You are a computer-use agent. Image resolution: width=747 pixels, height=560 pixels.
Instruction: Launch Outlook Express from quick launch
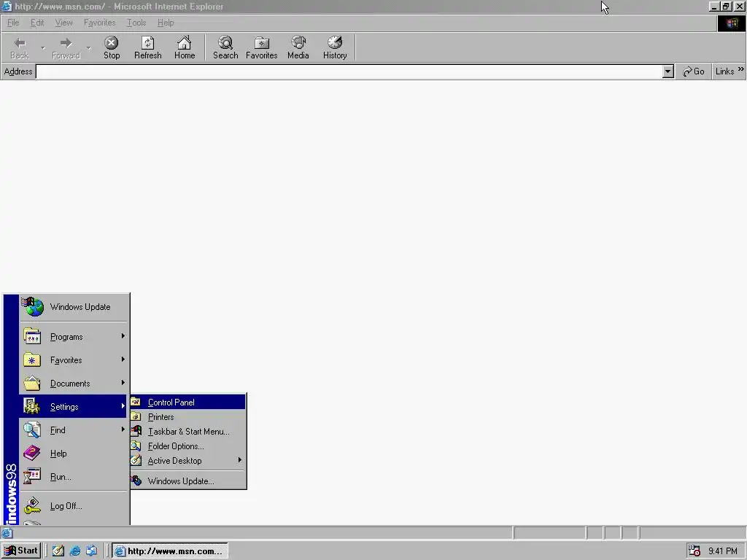(91, 551)
